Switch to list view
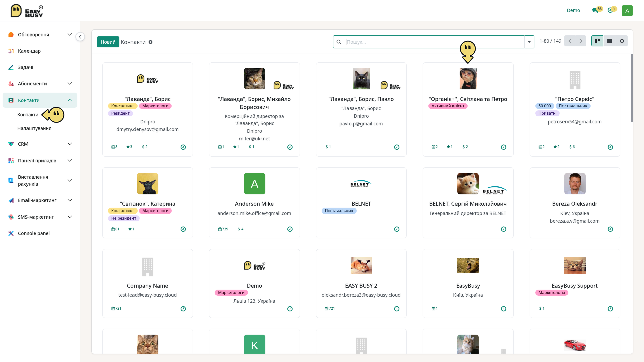Screen dimensions: 644x362 coord(609,41)
